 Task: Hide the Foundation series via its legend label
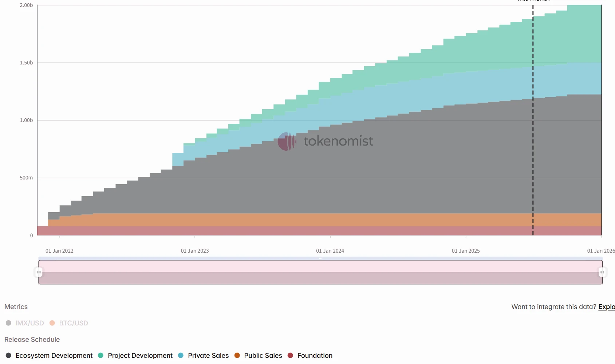pyautogui.click(x=315, y=356)
